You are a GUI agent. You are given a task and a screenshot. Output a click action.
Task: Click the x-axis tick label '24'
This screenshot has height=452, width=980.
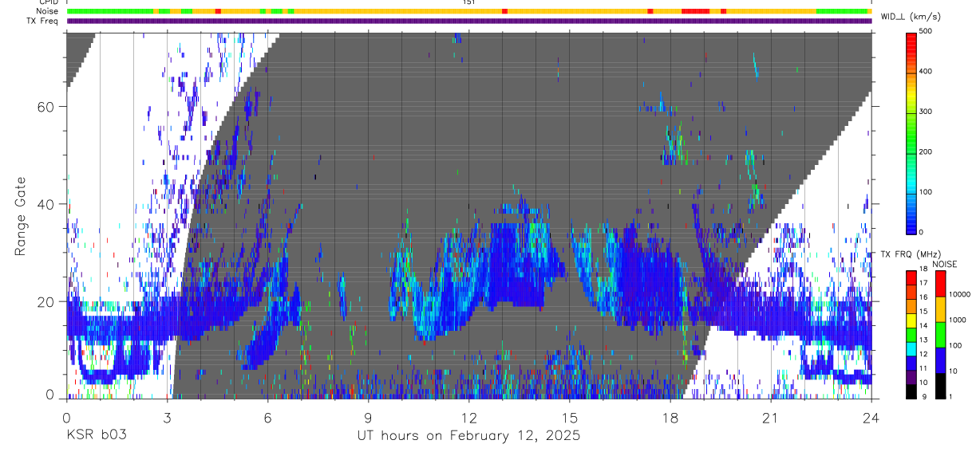click(871, 418)
